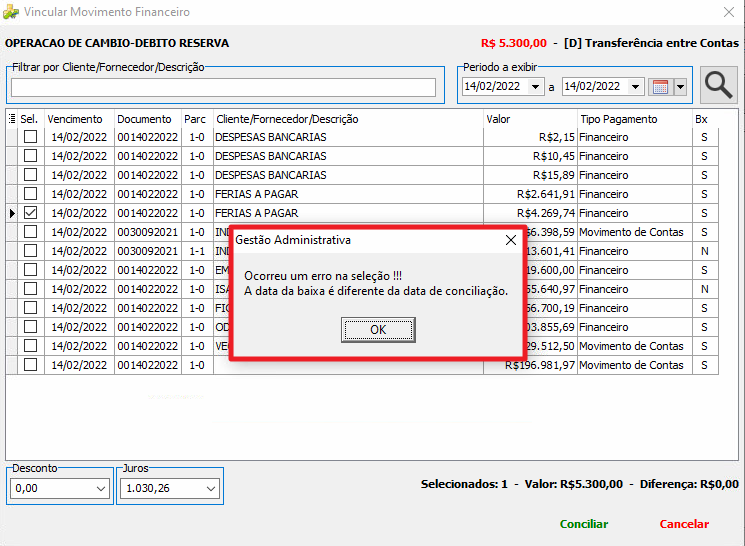Click OK in the error dialog
This screenshot has width=745, height=546.
[x=378, y=330]
